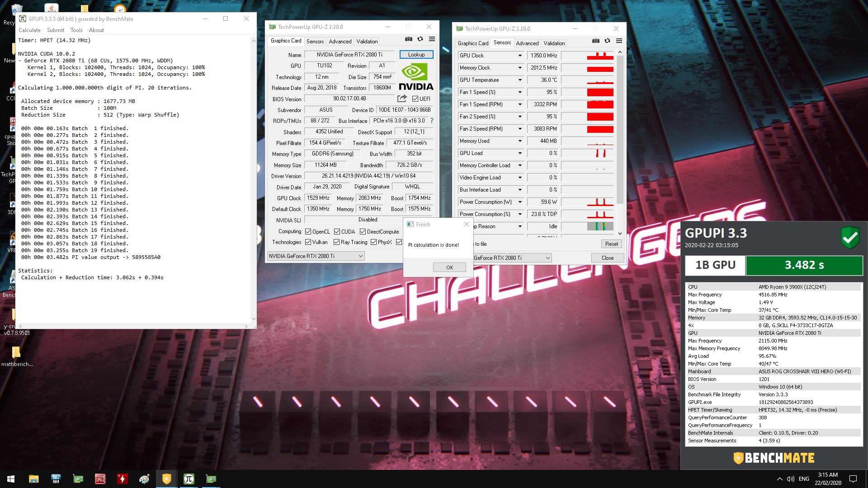Open the Calculate menu in GPUPI
The image size is (868, 488).
click(x=29, y=30)
